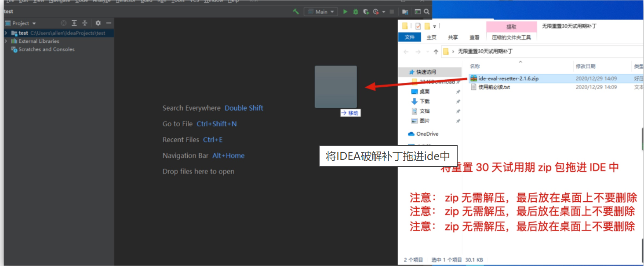Click Recent Files Ctrl+E hint
This screenshot has width=644, height=266.
point(193,140)
